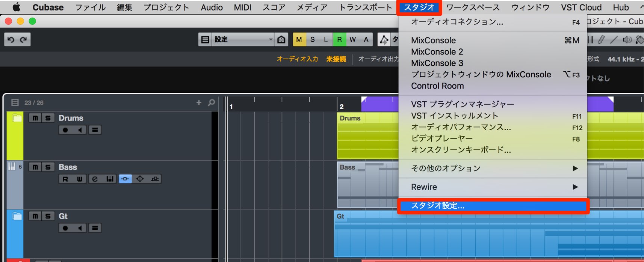The width and height of the screenshot is (644, 262).
Task: Deactivate all Mute states with yellow M
Action: (299, 39)
